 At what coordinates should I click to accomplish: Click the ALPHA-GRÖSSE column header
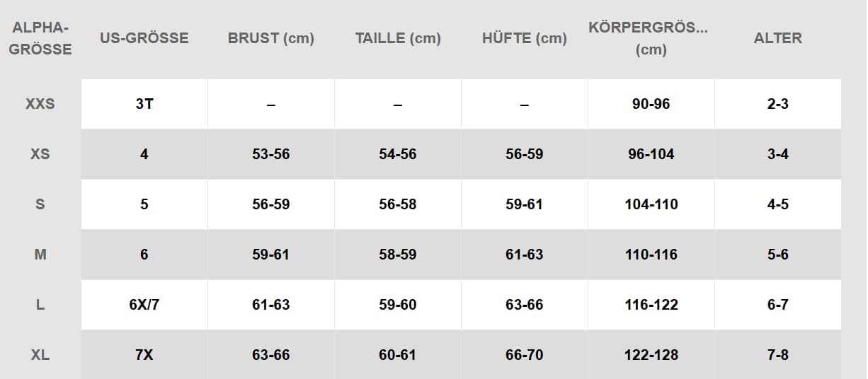[x=40, y=38]
